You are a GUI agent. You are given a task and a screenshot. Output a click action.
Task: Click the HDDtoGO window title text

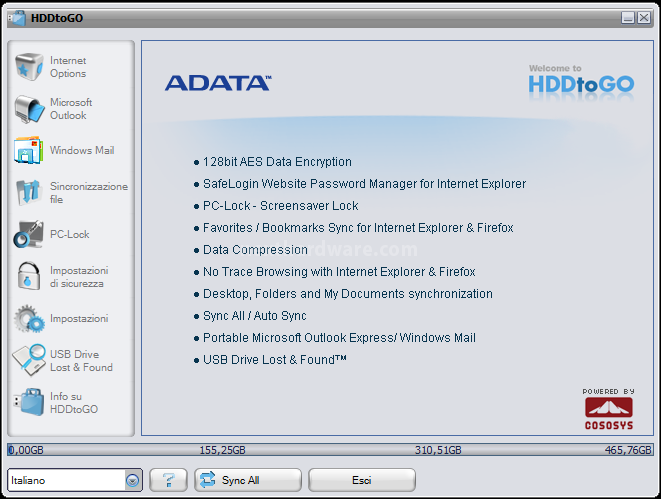tap(57, 18)
